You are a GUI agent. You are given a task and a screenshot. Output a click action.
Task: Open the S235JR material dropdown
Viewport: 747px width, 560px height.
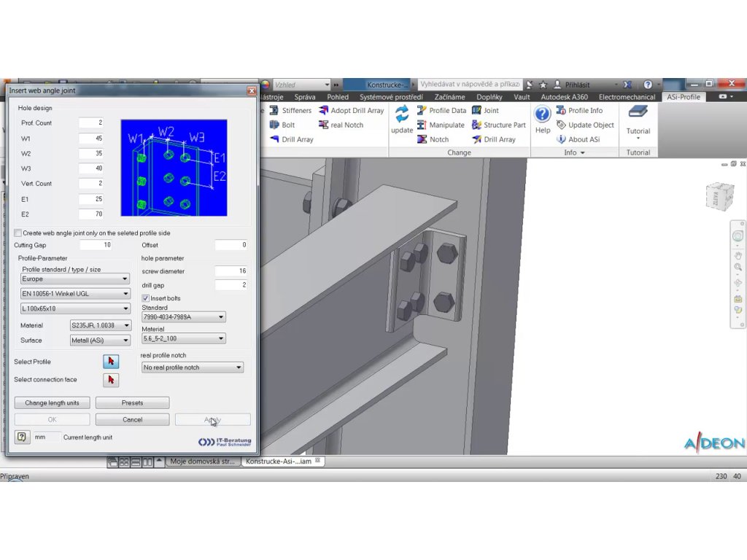[x=101, y=326]
